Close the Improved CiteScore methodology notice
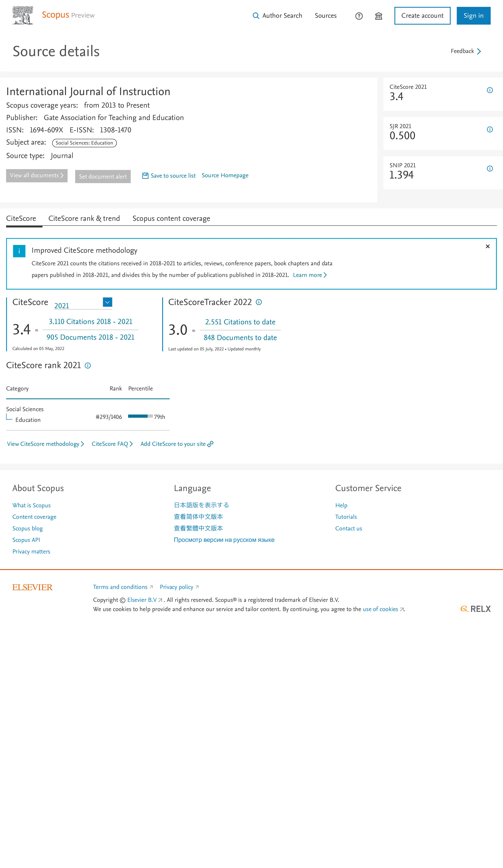 [x=487, y=246]
